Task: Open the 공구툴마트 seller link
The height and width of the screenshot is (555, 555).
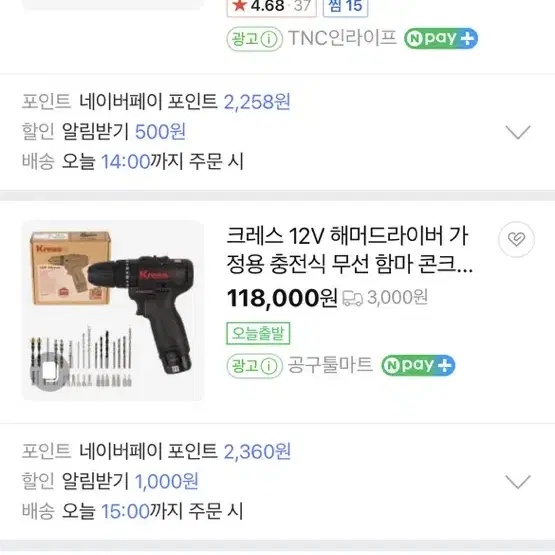Action: click(330, 365)
